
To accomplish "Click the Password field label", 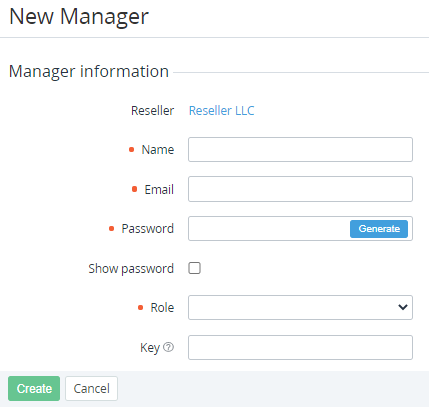I will (148, 229).
